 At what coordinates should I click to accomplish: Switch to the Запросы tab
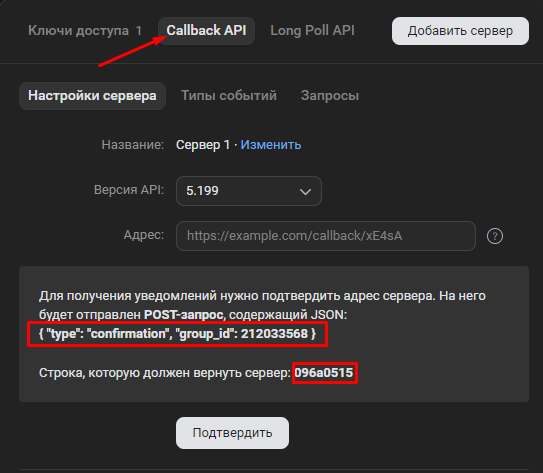point(330,96)
